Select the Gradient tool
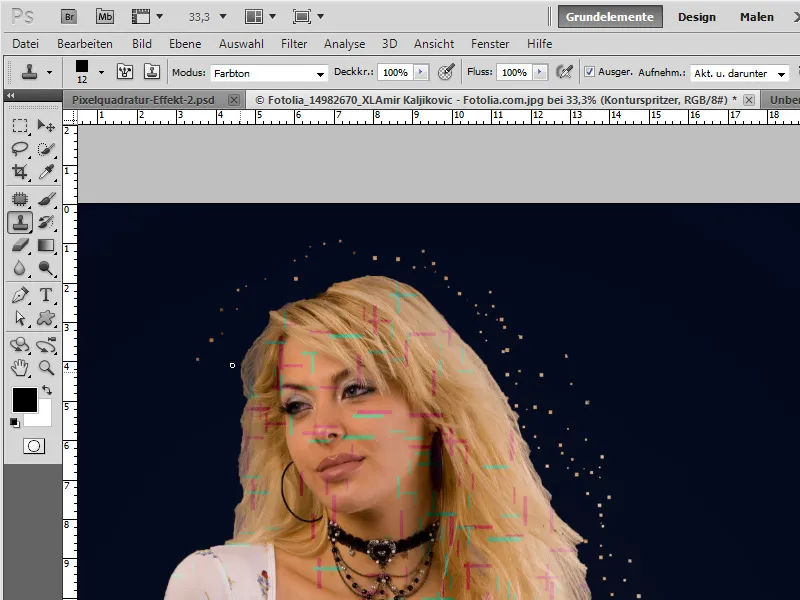 [46, 245]
